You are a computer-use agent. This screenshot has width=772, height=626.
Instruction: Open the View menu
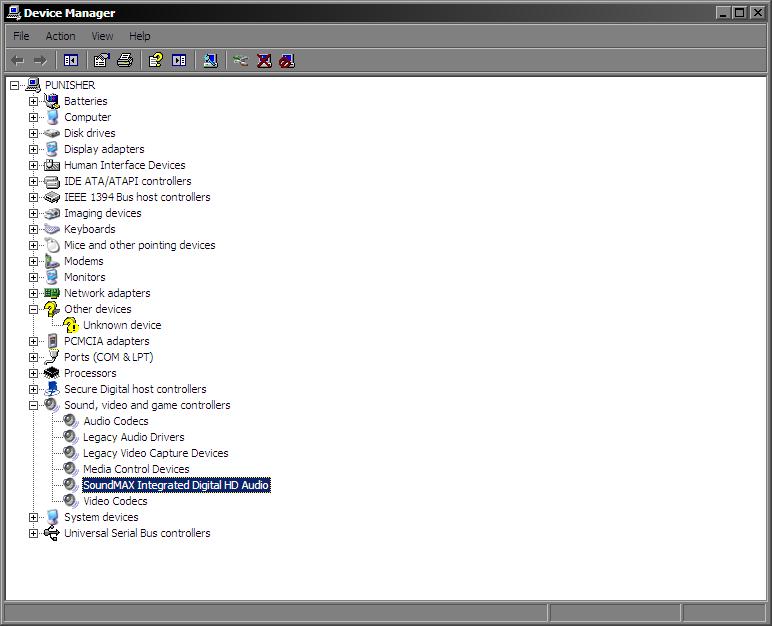pos(102,36)
